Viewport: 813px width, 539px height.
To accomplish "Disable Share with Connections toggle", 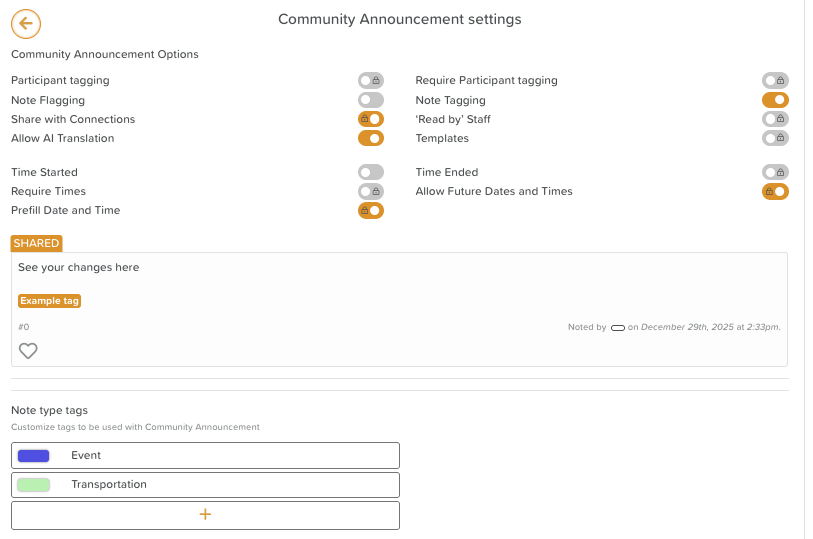I will pyautogui.click(x=371, y=119).
